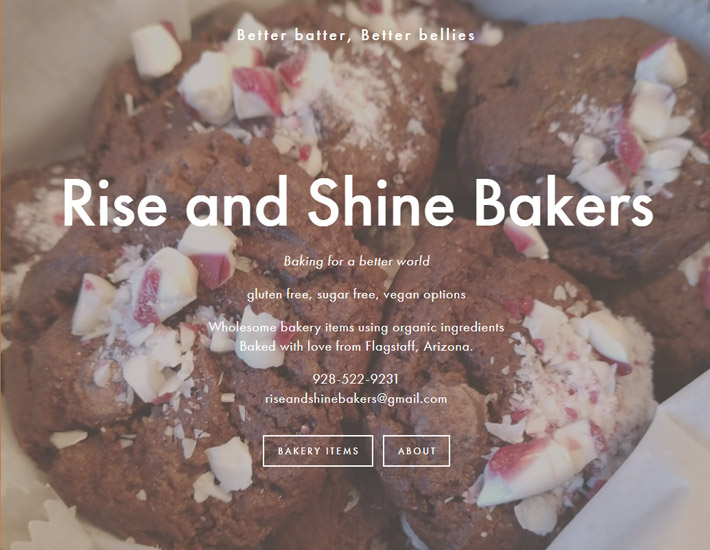The image size is (710, 550).
Task: Click the 'gluten free, sugar free, vegan options' line
Action: (x=356, y=295)
